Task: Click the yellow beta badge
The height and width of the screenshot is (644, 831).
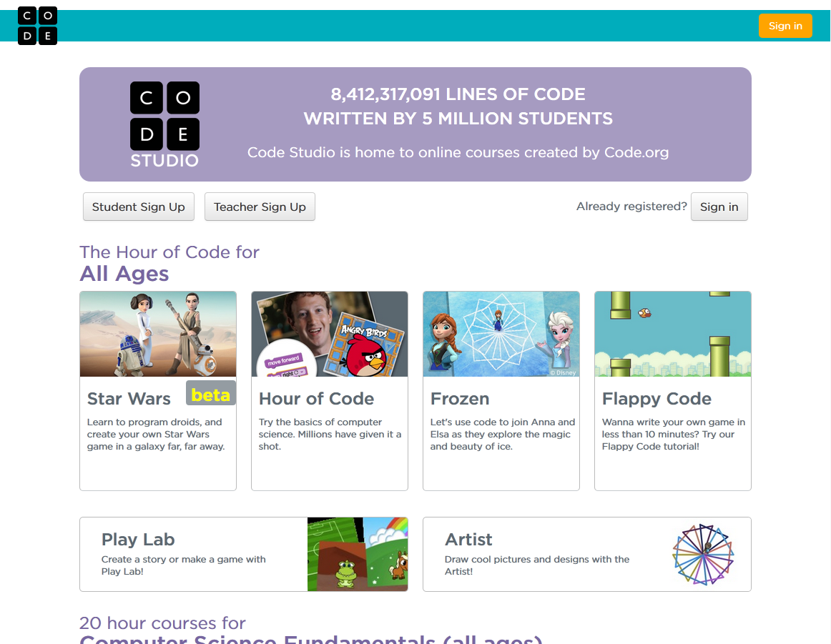Action: [210, 394]
